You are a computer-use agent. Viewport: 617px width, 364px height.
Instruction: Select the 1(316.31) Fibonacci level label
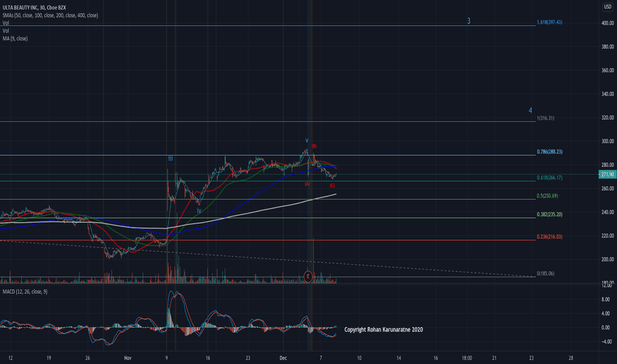coord(546,118)
